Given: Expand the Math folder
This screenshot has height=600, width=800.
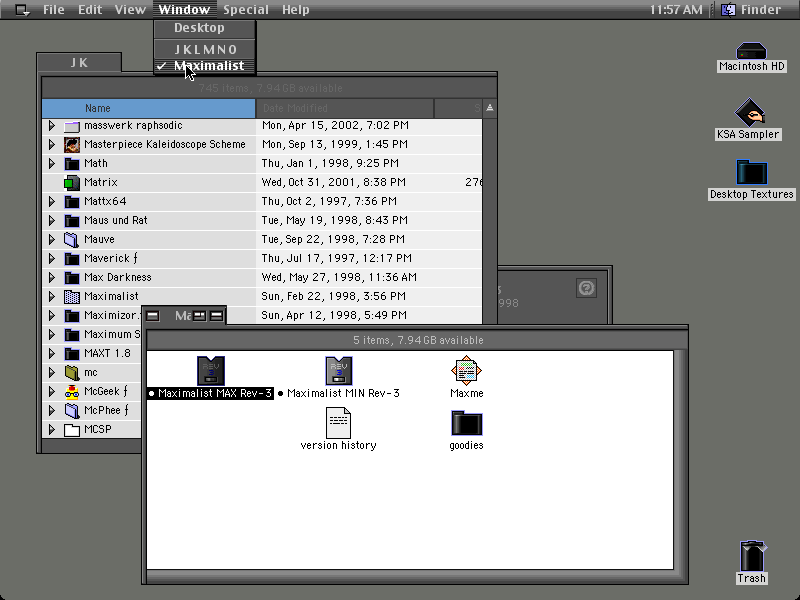Looking at the screenshot, I should click(52, 163).
